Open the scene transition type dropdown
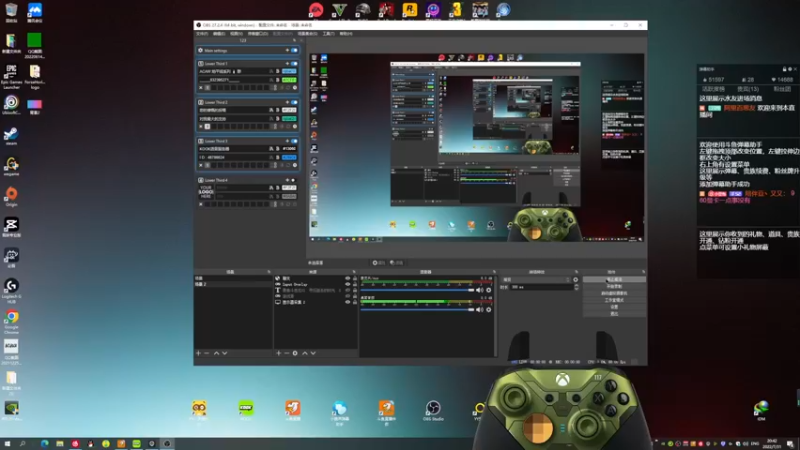Image resolution: width=800 pixels, height=450 pixels. 536,280
